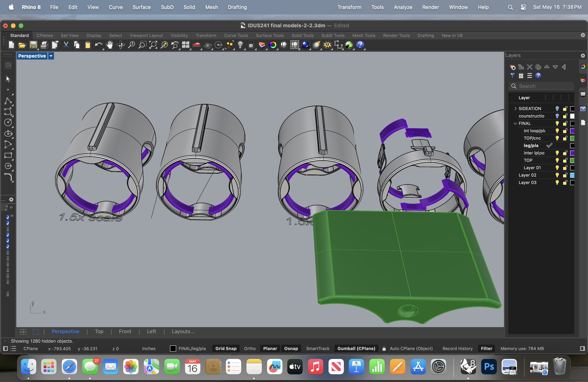Toggle visibility bulb of TOP/cnc layer

(x=557, y=138)
